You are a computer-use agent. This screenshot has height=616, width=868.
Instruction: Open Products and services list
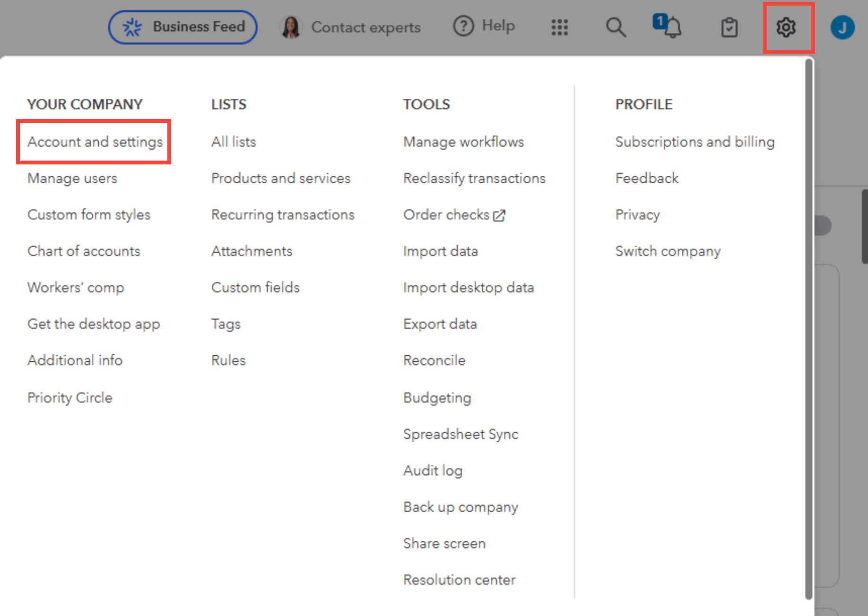click(280, 178)
